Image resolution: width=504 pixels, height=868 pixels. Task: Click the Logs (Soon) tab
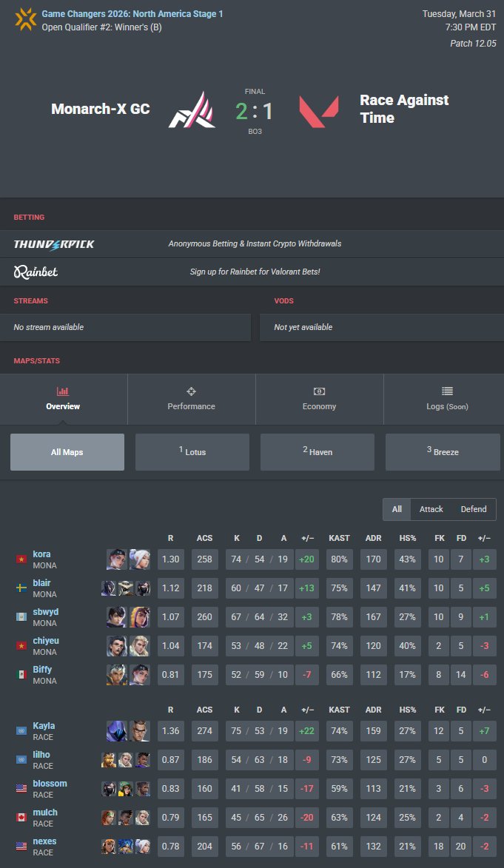tap(447, 399)
